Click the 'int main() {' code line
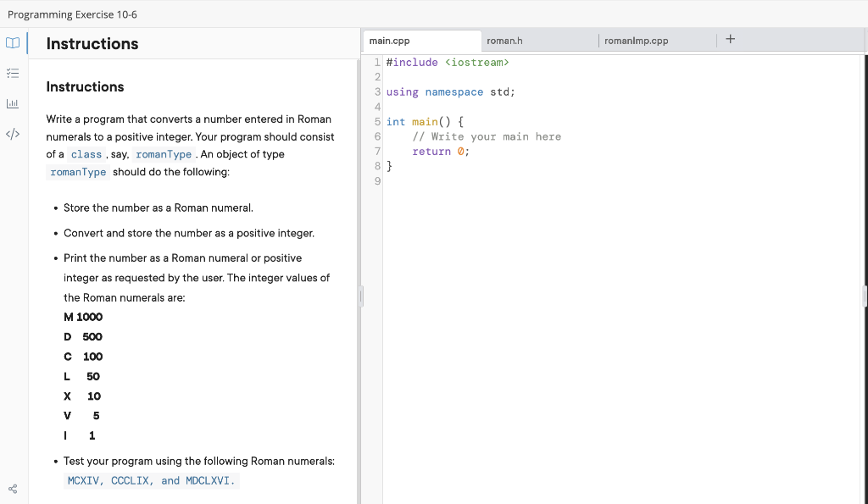This screenshot has height=504, width=868. pyautogui.click(x=425, y=122)
